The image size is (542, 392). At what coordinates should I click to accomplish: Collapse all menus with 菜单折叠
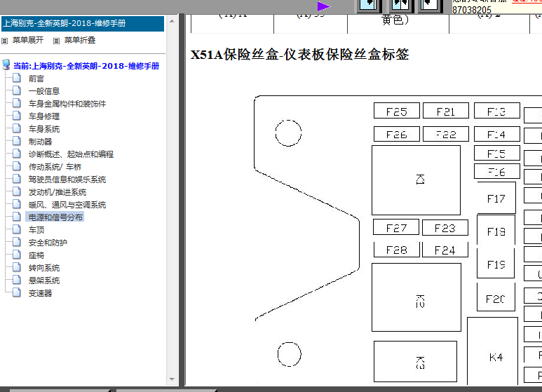tap(80, 40)
